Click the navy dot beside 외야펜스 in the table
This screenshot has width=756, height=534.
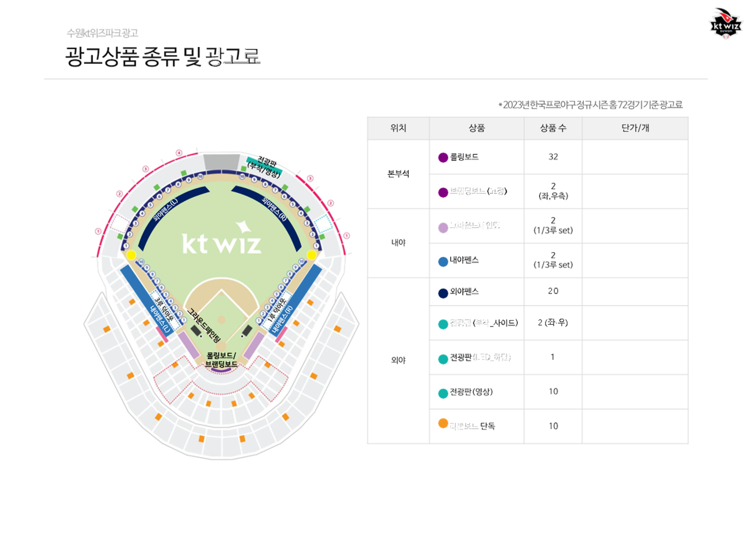pos(443,292)
